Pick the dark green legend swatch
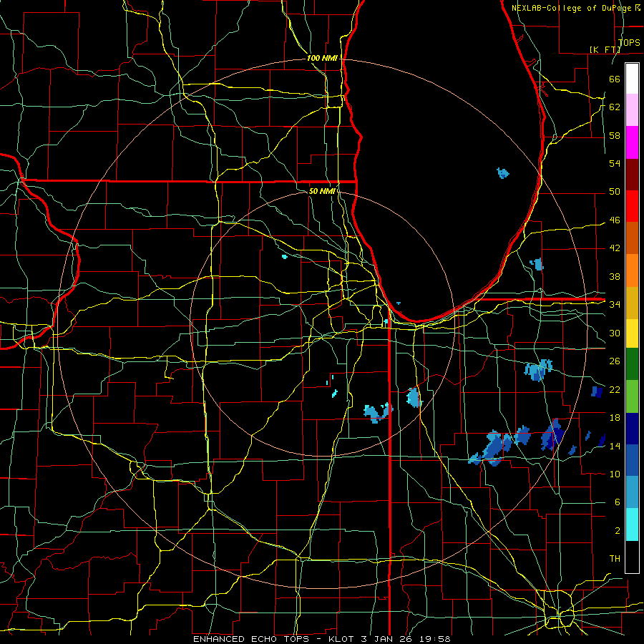Image resolution: width=644 pixels, height=644 pixels. coord(632,364)
